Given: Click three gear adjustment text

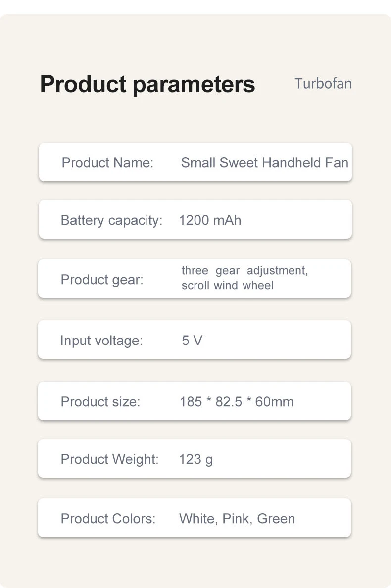Looking at the screenshot, I should tap(245, 271).
